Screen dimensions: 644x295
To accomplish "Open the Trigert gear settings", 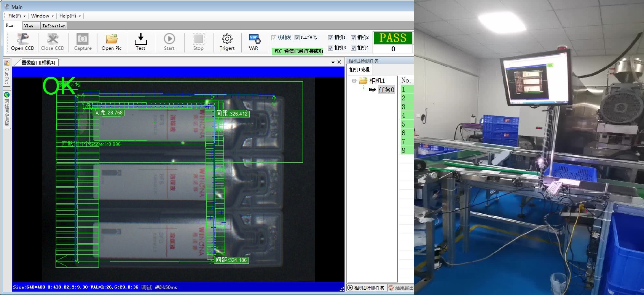I will [x=227, y=39].
